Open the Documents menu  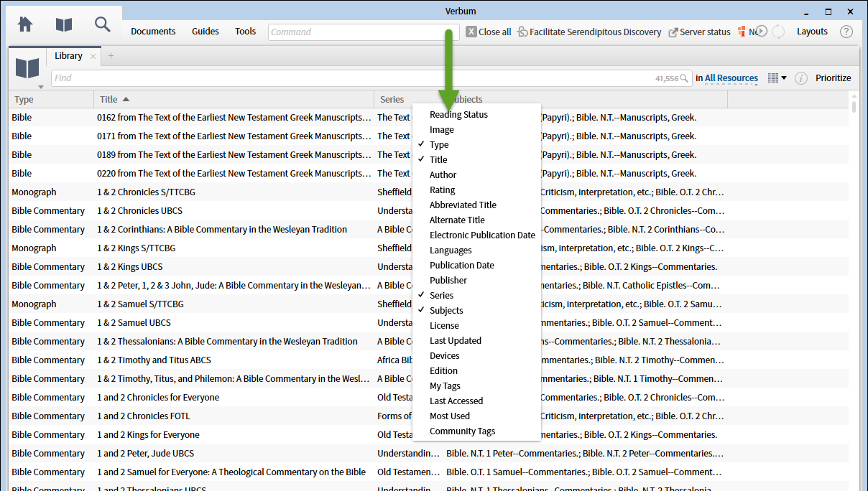[x=153, y=32]
